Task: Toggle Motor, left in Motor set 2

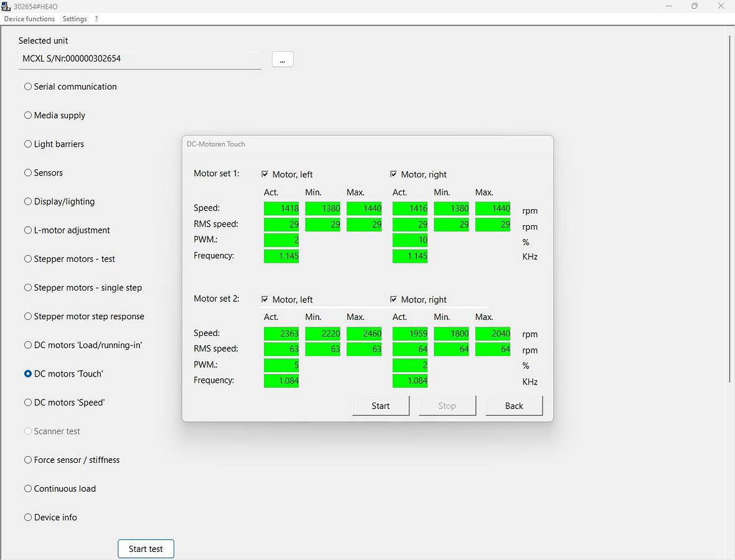Action: [x=265, y=299]
